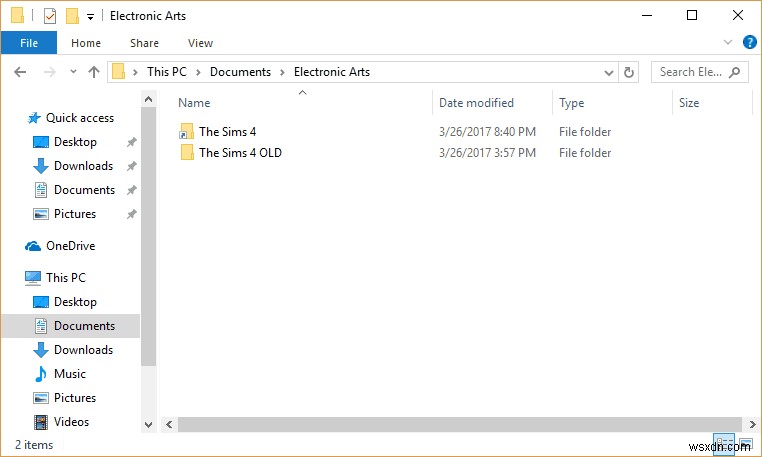762x457 pixels.
Task: Switch to the Share ribbon tab
Action: point(144,43)
